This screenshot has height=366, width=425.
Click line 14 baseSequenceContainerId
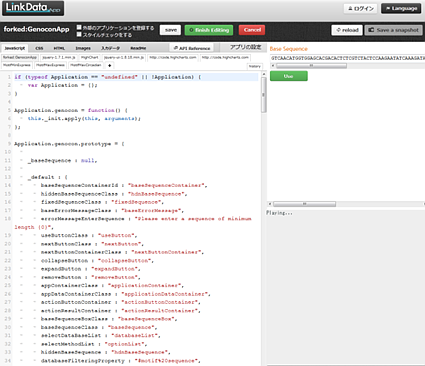coord(124,185)
